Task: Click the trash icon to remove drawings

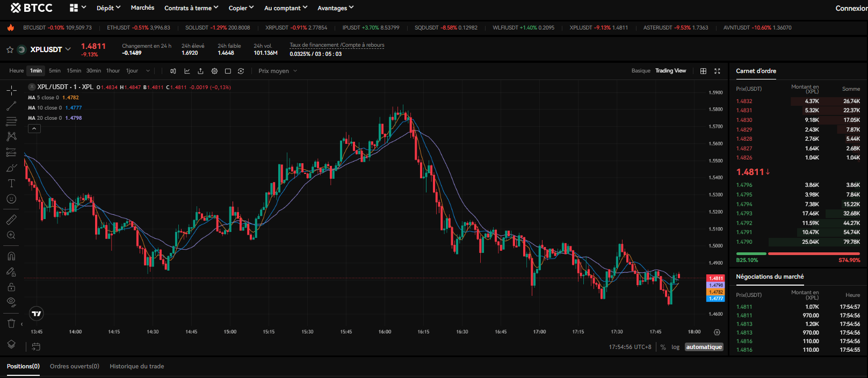Action: click(x=11, y=323)
